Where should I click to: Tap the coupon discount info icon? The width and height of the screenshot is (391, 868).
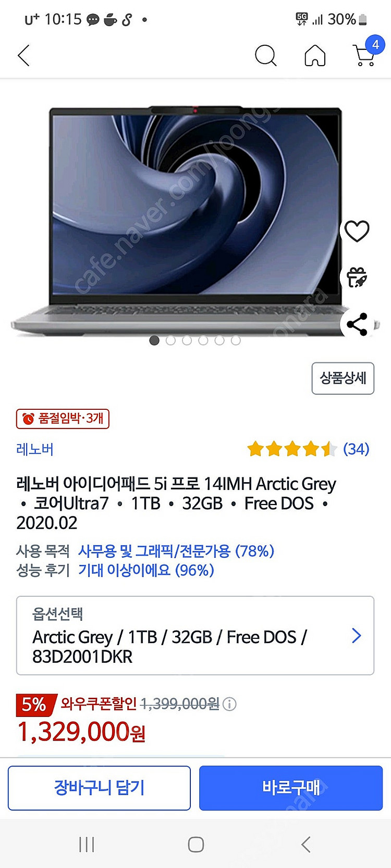[229, 704]
